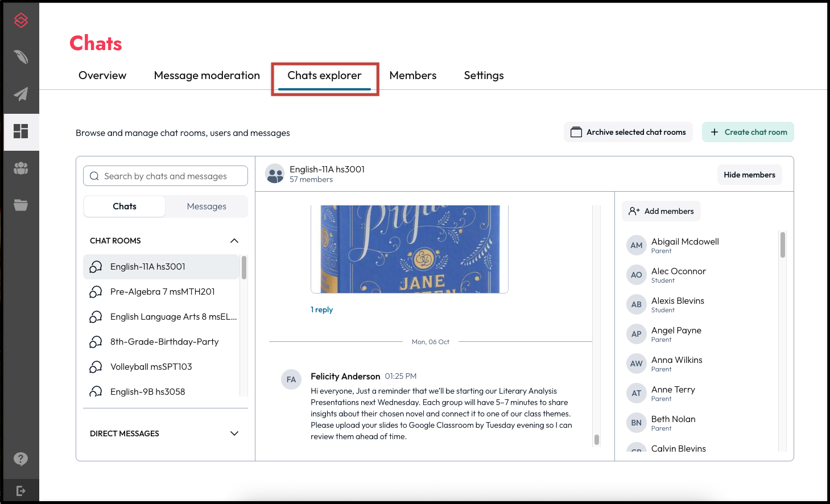Select the dashboard grid sidebar icon
Screen dimensions: 830x504
[x=21, y=131]
